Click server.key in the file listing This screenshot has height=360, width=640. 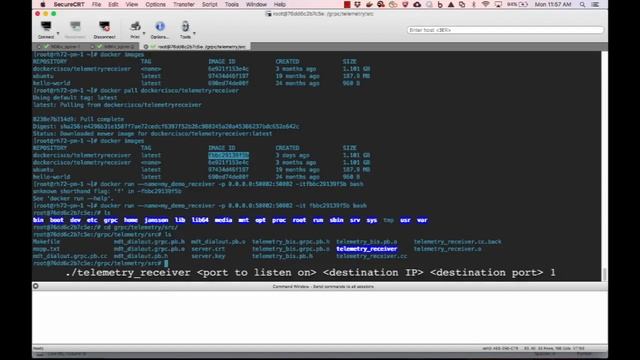208,256
